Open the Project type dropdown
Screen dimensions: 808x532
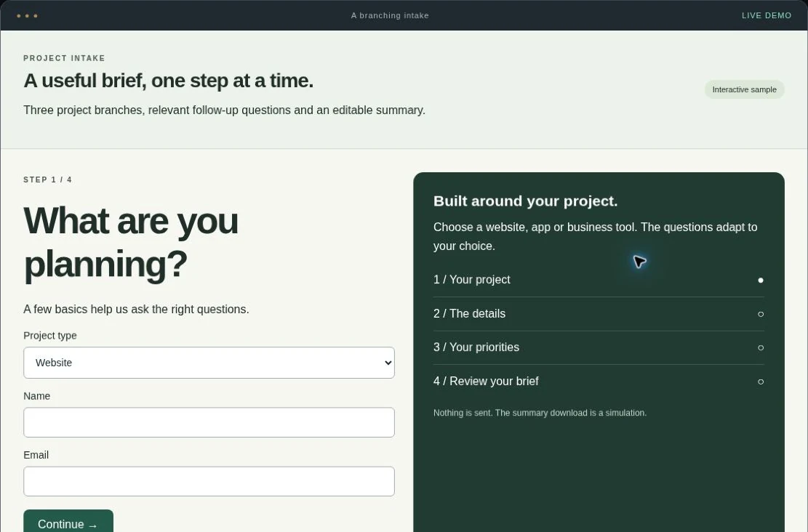click(x=209, y=363)
